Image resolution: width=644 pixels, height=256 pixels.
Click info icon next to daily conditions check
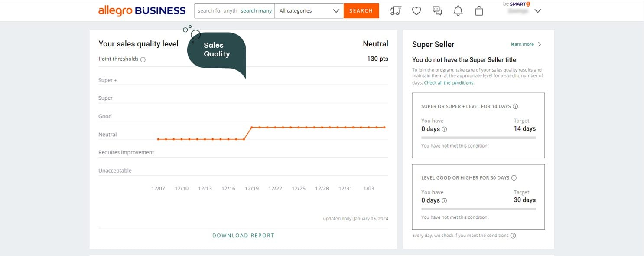513,236
